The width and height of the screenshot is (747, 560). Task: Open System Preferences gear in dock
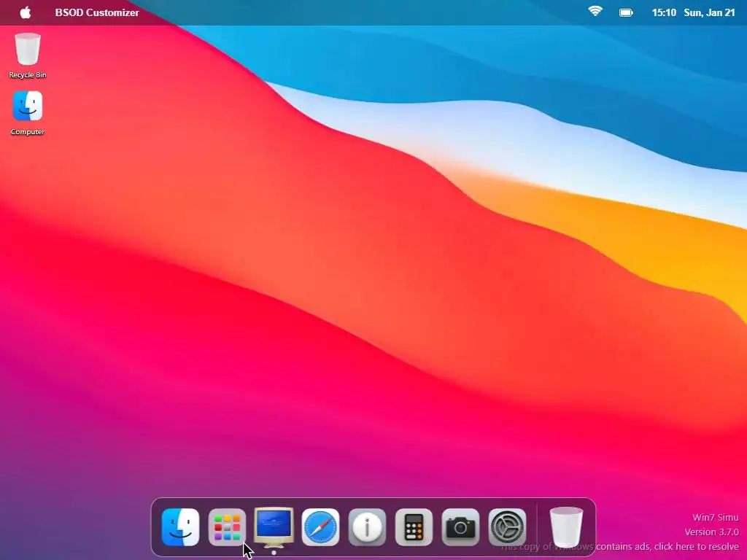pos(508,527)
